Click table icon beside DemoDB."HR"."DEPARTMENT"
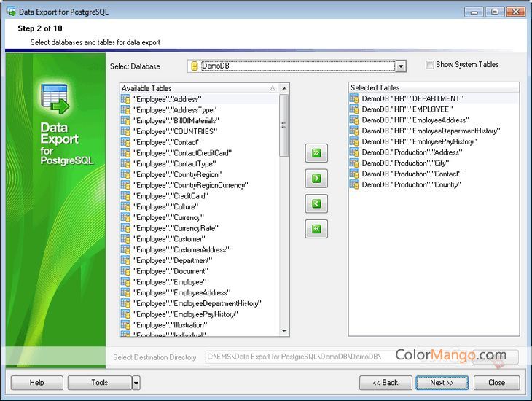532x401 pixels. coord(354,98)
